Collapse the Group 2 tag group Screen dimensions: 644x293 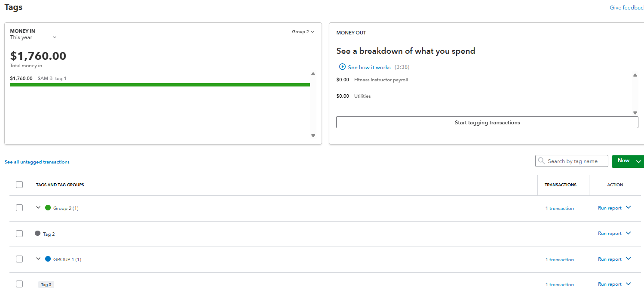click(x=38, y=207)
